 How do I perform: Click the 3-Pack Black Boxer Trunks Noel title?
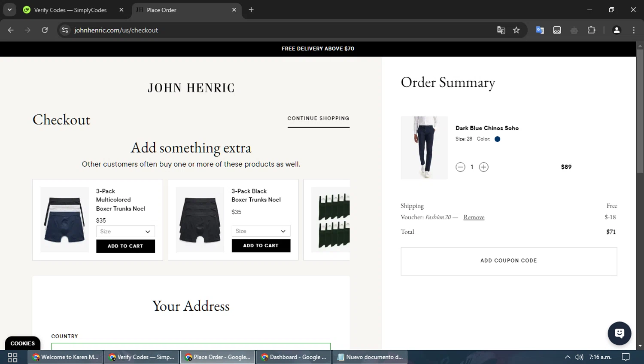tap(256, 196)
